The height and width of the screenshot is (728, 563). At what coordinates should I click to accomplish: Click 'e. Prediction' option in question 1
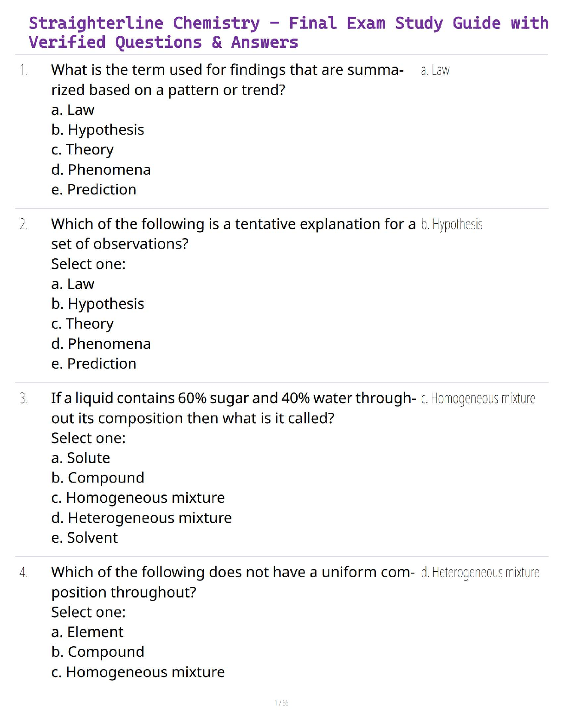[x=93, y=189]
